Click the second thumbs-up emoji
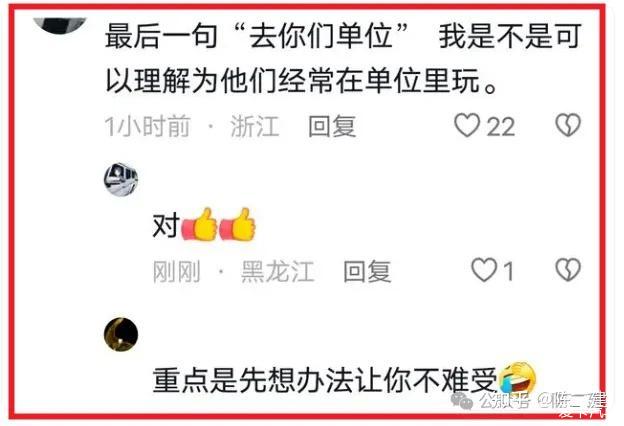This screenshot has height=426, width=624. (x=238, y=225)
